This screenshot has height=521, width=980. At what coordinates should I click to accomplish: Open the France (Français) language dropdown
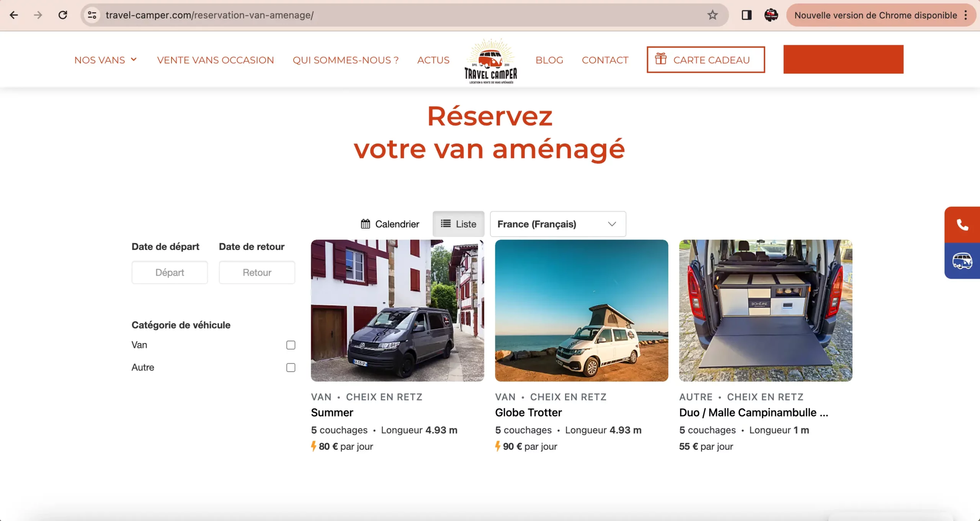(x=557, y=224)
